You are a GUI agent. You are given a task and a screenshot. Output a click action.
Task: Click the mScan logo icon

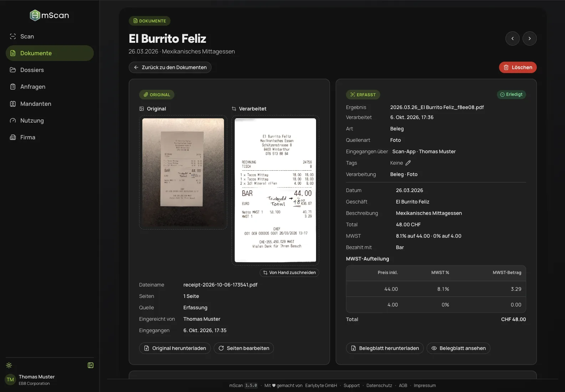(35, 15)
